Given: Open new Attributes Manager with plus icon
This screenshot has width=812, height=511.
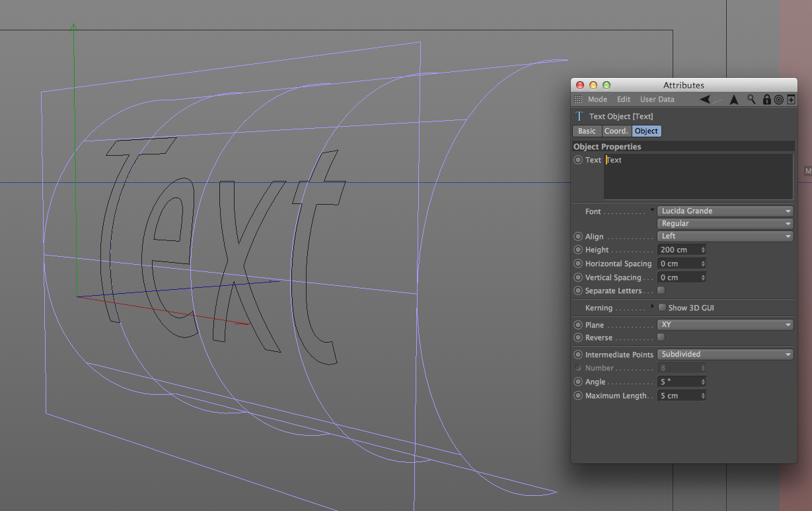Looking at the screenshot, I should (791, 99).
